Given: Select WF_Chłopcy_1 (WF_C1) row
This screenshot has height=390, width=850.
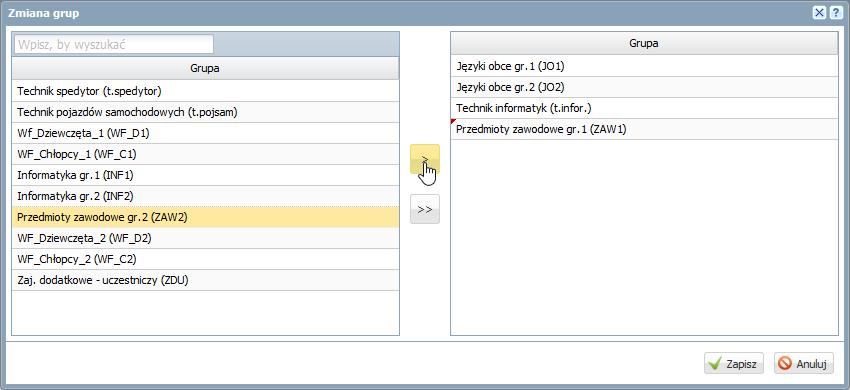Looking at the screenshot, I should [205, 155].
